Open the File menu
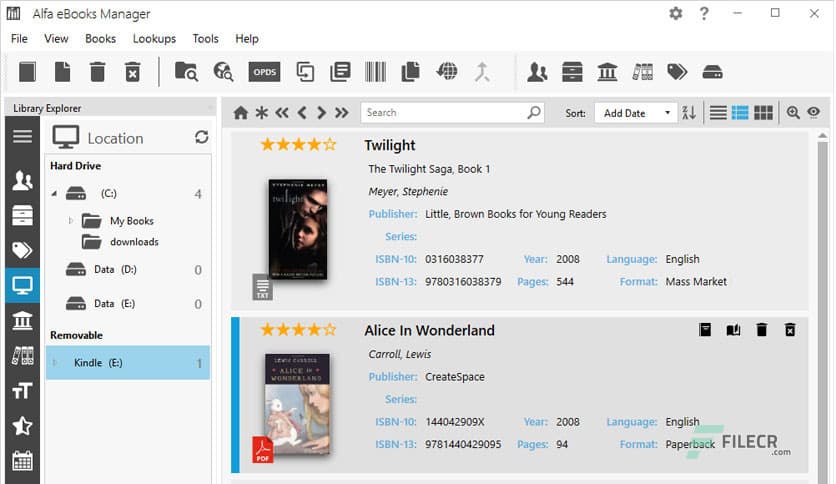 click(19, 39)
